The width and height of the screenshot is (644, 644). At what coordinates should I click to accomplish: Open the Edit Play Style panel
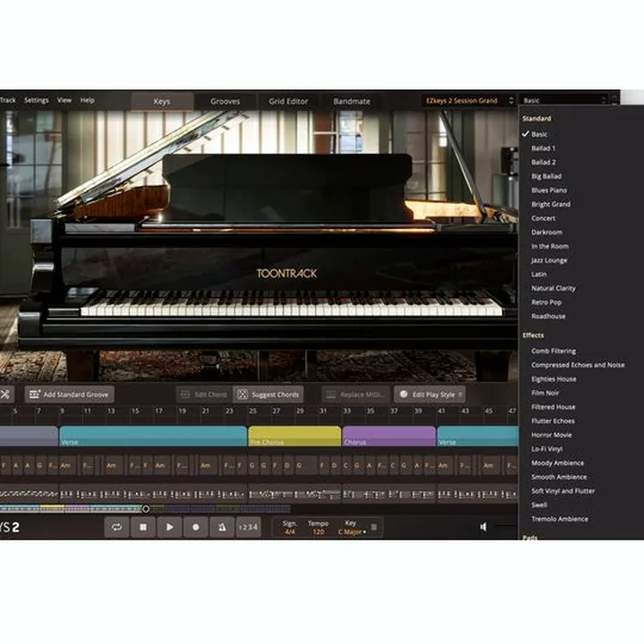(x=430, y=394)
